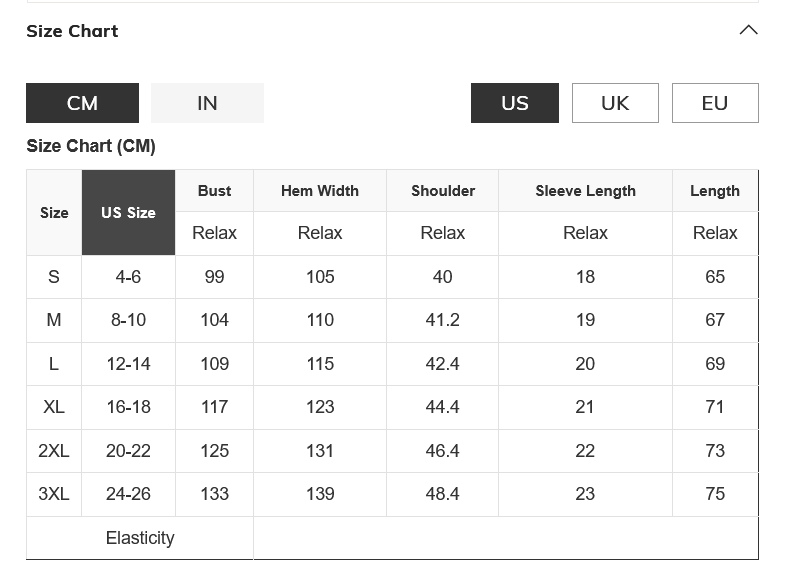Image resolution: width=796 pixels, height=585 pixels.
Task: Click the size M row label
Action: (x=54, y=320)
